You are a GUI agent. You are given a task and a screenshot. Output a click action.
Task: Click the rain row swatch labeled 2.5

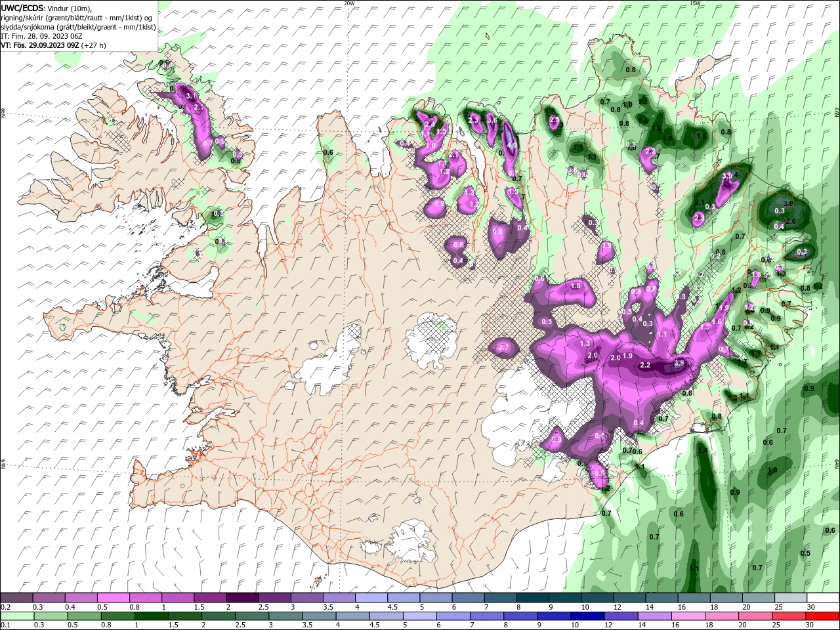(x=251, y=616)
